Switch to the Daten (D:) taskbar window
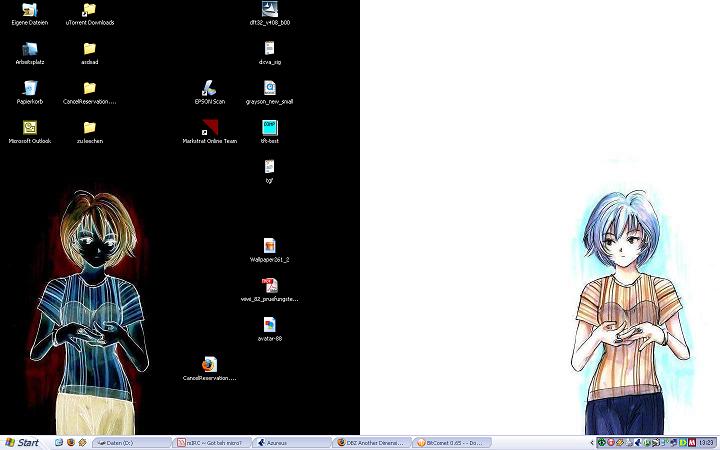This screenshot has width=720, height=450. (132, 443)
